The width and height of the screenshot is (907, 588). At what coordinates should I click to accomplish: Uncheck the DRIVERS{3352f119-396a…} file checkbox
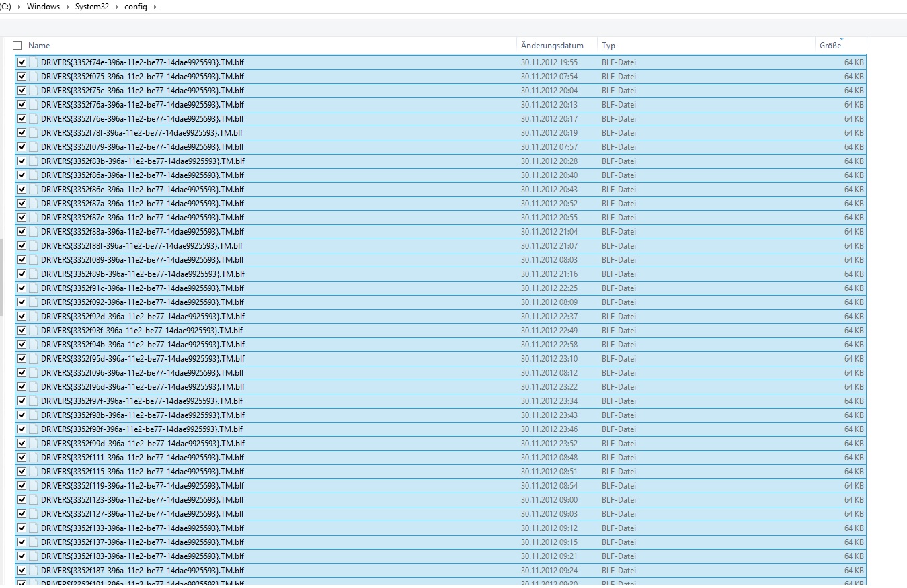point(22,486)
